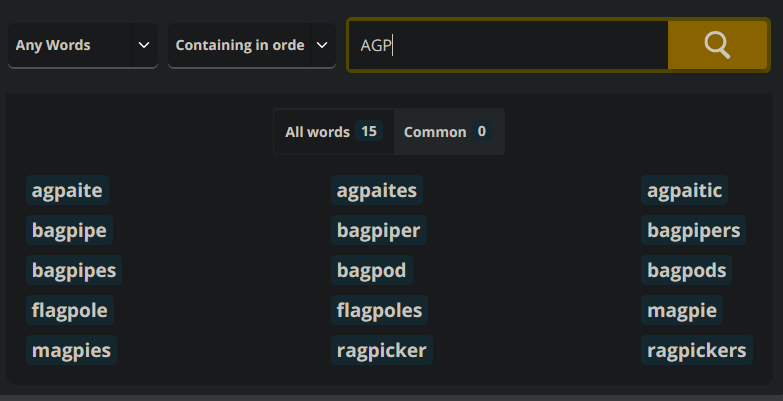Focus the AGP search input field
This screenshot has height=401, width=783.
point(508,45)
